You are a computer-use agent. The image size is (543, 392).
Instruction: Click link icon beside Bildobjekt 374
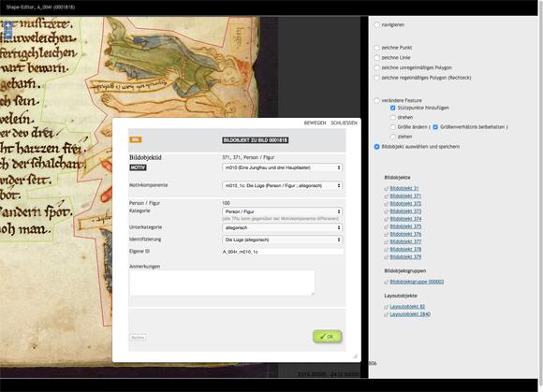386,219
